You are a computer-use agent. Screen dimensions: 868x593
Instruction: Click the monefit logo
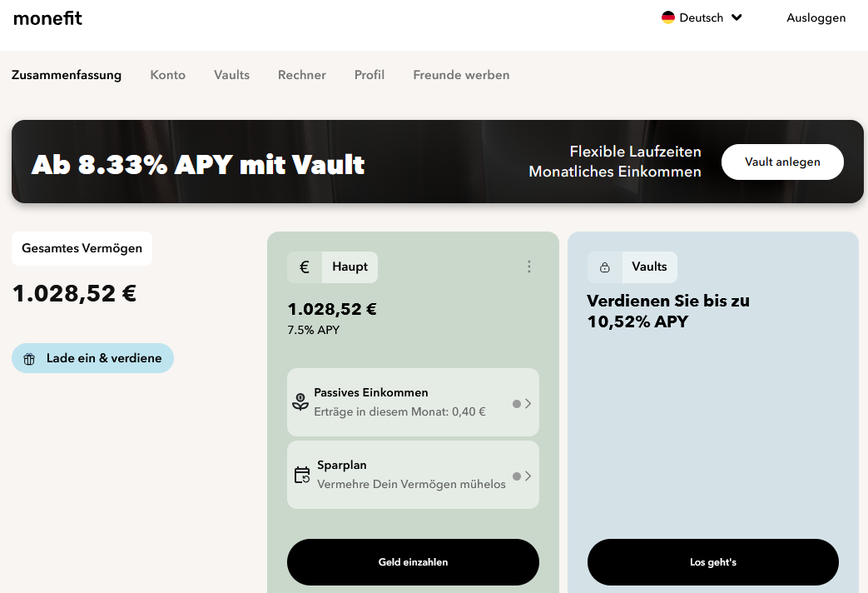[47, 17]
